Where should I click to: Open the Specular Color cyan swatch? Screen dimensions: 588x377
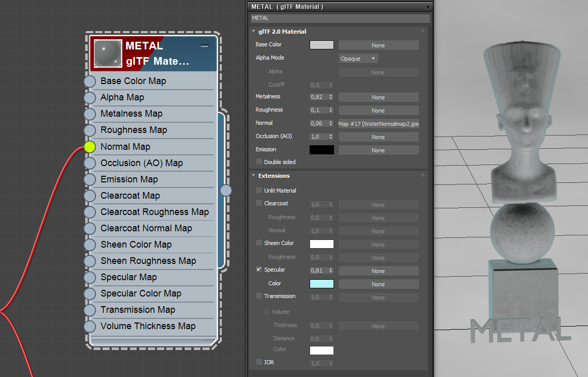pyautogui.click(x=321, y=284)
